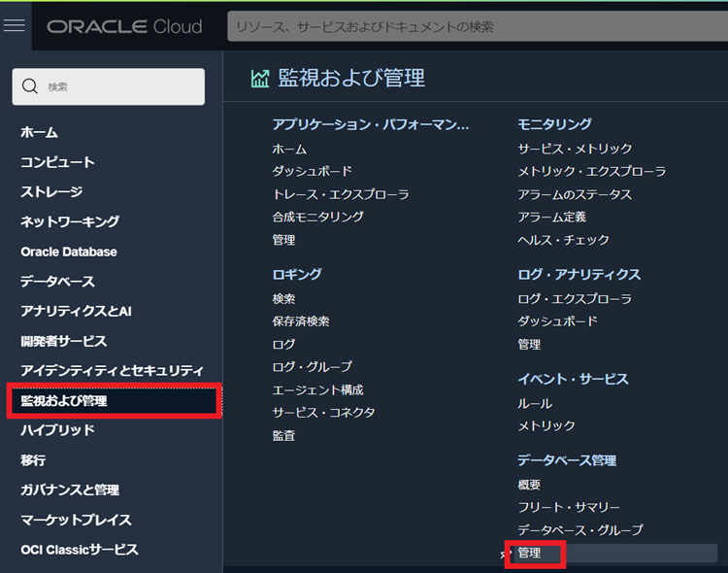Screen dimensions: 728x573
Task: Click ログ・エクスプローラ link
Action: coord(575,298)
